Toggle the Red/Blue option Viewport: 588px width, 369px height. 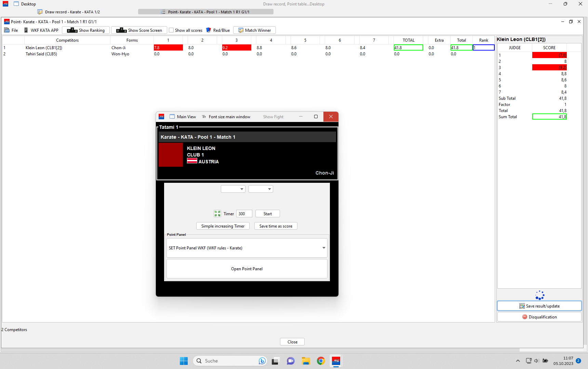pos(218,30)
